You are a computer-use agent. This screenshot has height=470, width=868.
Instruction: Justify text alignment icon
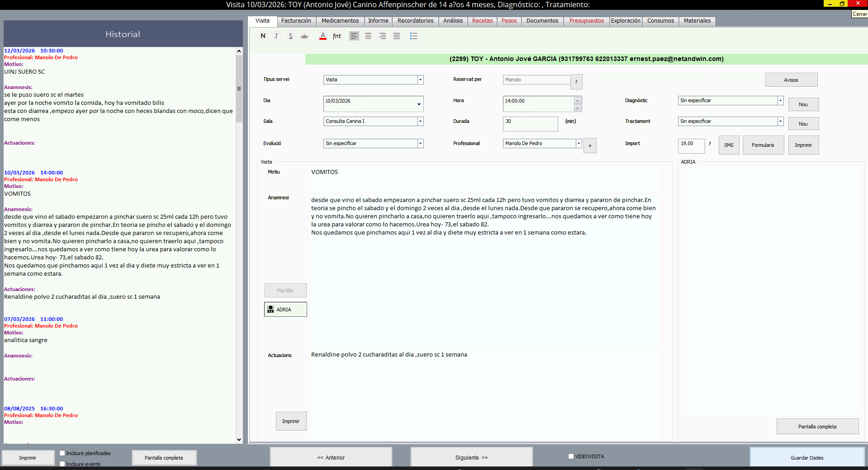point(397,36)
